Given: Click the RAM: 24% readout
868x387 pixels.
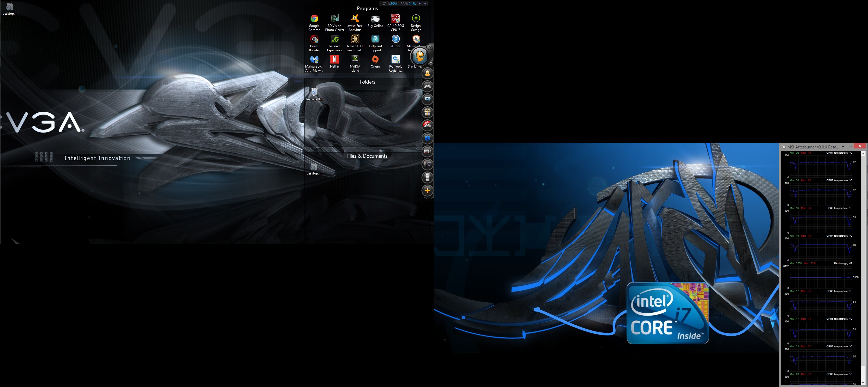Looking at the screenshot, I should pos(408,4).
